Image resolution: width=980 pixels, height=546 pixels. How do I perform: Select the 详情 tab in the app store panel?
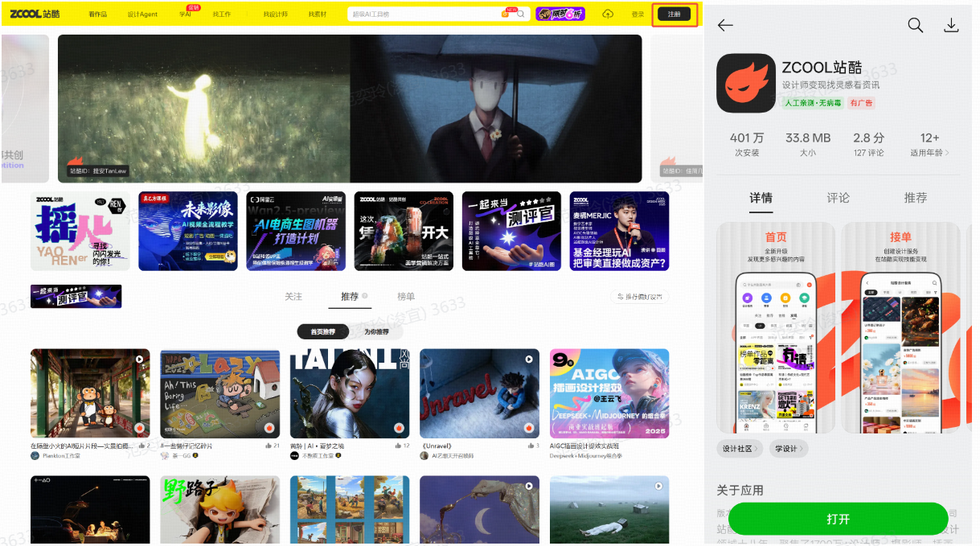coord(761,198)
